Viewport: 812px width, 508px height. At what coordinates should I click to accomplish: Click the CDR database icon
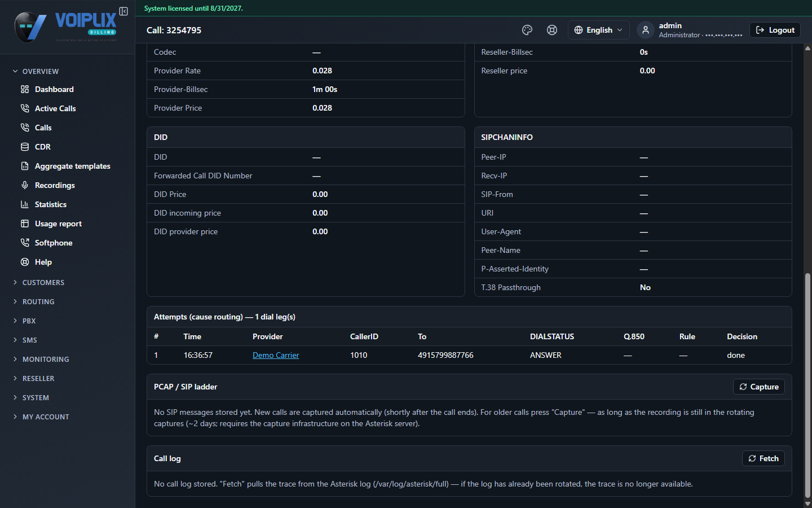[25, 147]
